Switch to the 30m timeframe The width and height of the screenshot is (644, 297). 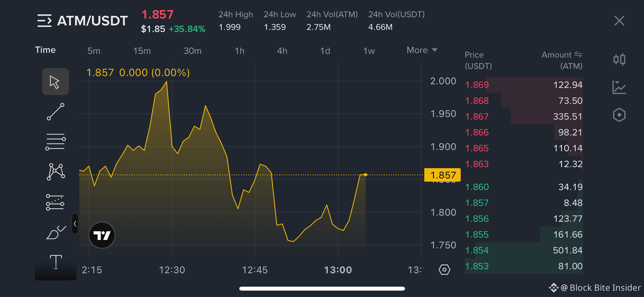point(193,51)
